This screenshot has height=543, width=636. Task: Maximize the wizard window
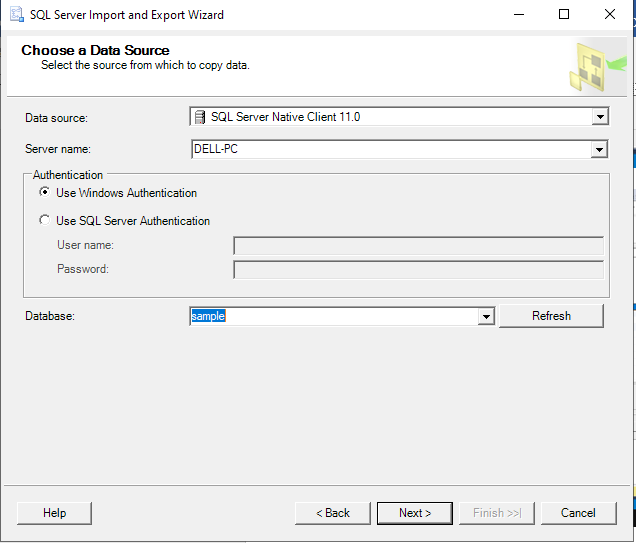[x=564, y=15]
